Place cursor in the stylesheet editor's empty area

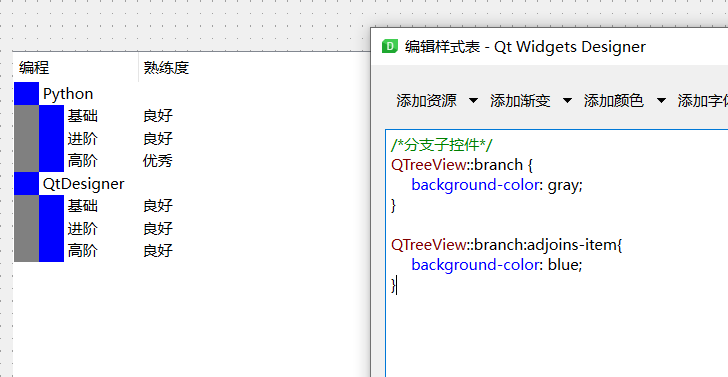tap(557, 334)
